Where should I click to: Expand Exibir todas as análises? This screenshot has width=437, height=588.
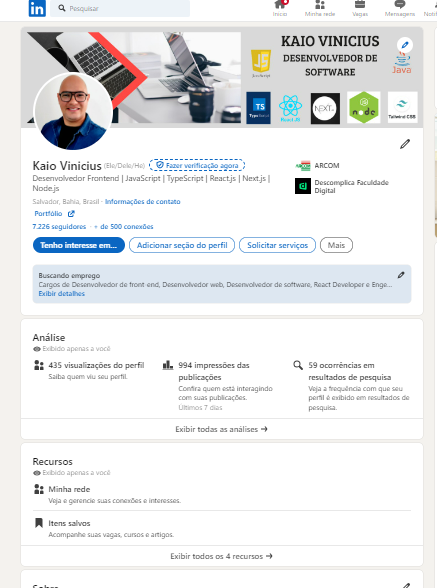[x=222, y=429]
